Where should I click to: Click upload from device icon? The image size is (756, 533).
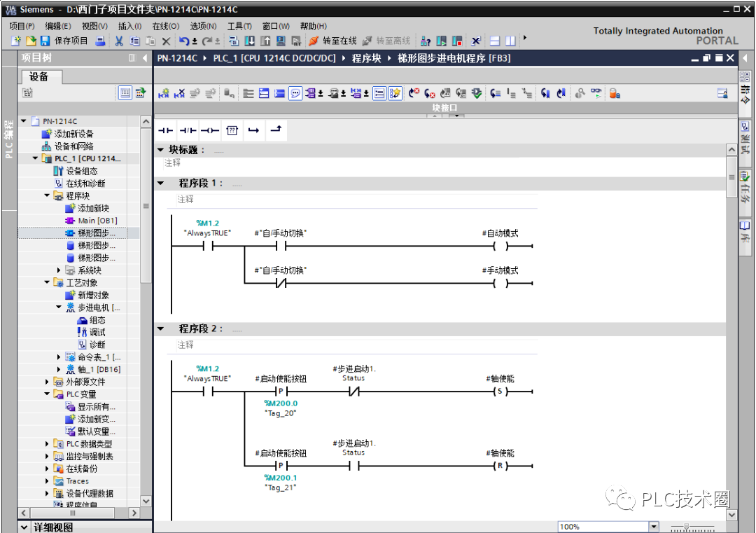pos(265,41)
